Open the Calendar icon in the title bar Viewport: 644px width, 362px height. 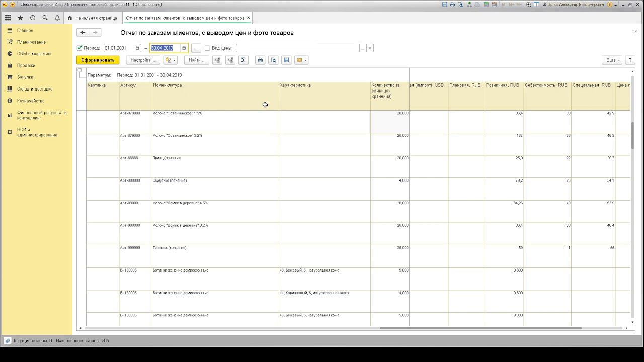[x=495, y=5]
